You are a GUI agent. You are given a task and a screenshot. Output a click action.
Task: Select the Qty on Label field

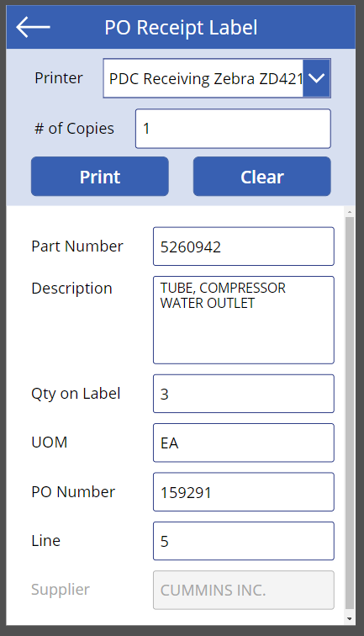(244, 394)
